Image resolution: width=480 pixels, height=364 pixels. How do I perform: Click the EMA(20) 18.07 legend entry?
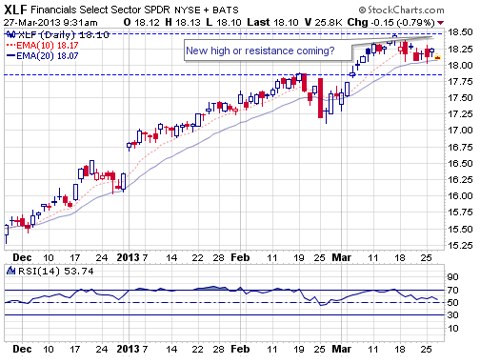[x=42, y=56]
